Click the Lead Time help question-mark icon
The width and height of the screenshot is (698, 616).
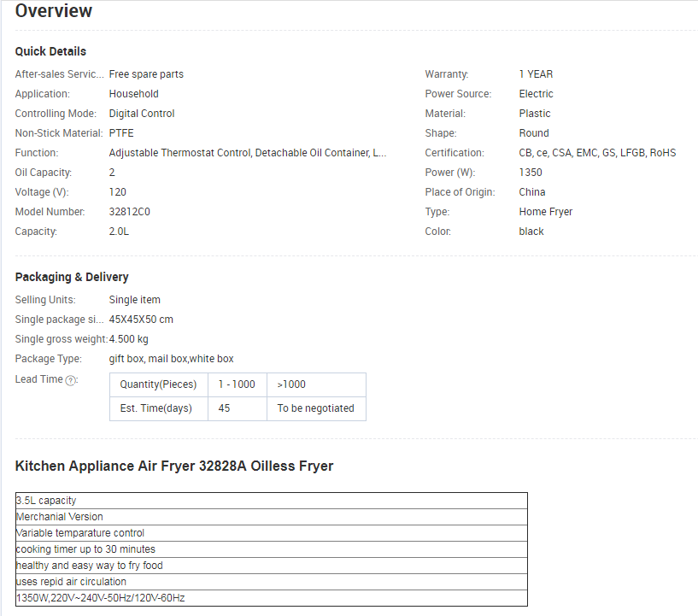tap(71, 380)
